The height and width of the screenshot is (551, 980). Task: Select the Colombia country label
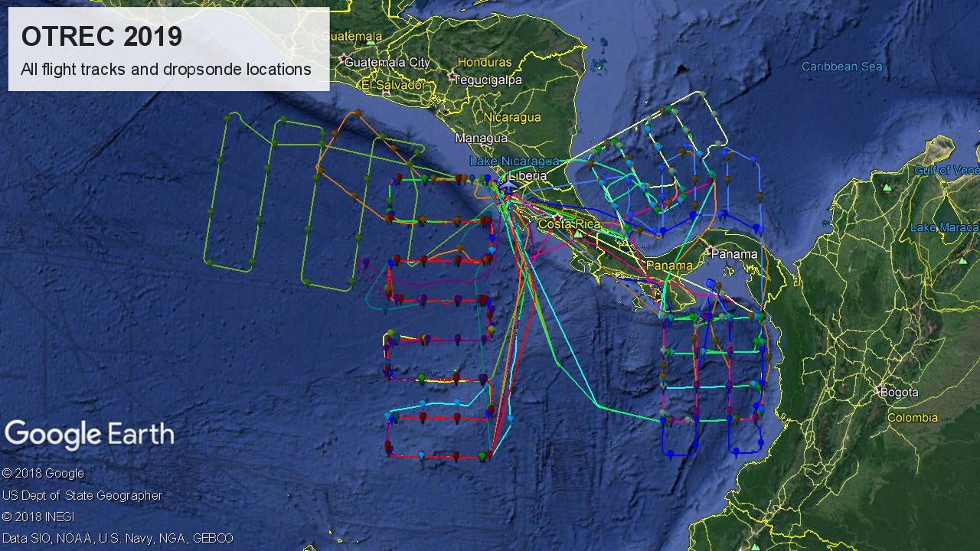pos(912,418)
